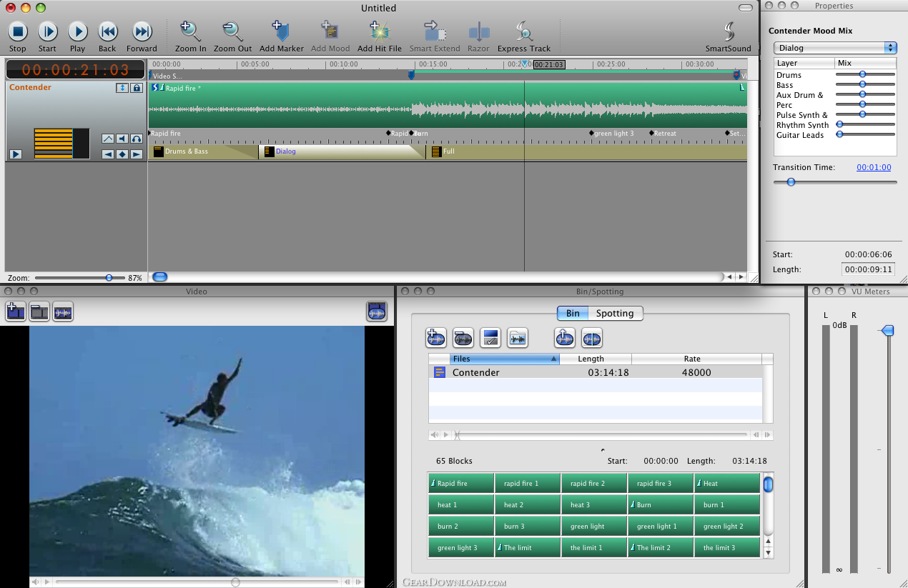Adjust the timeline Zoom slider

pyautogui.click(x=109, y=277)
